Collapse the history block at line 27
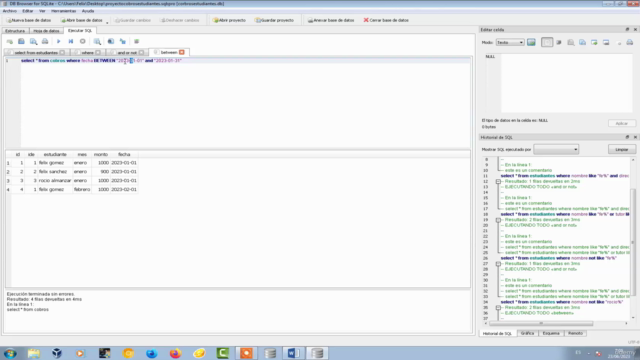The height and width of the screenshot is (360, 640). click(498, 264)
